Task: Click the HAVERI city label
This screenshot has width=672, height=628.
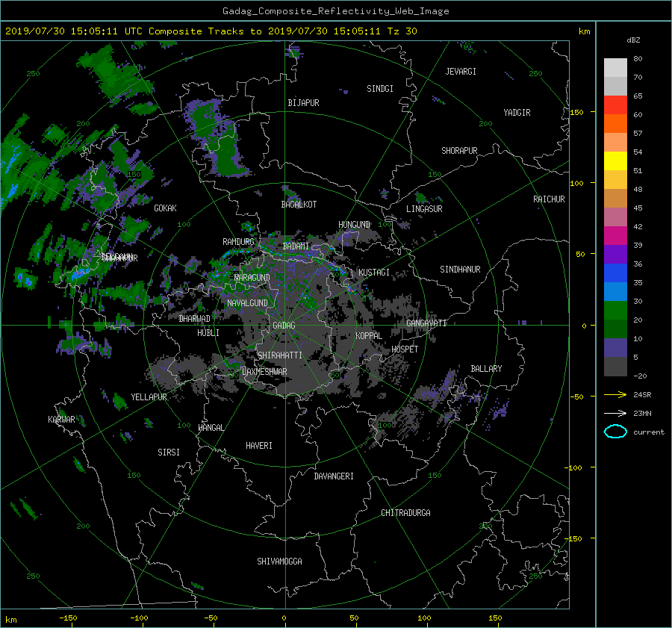Action: (x=259, y=446)
